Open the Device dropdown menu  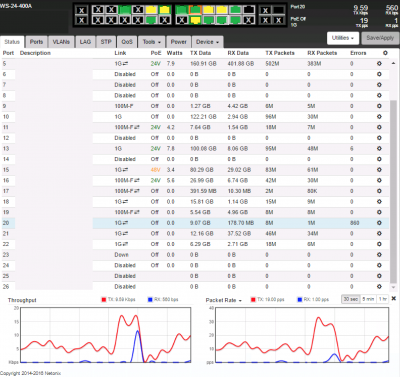pos(207,42)
